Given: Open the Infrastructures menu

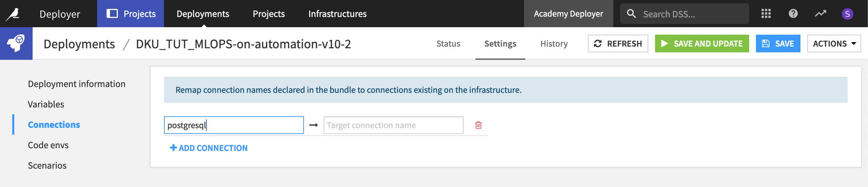Looking at the screenshot, I should tap(338, 14).
